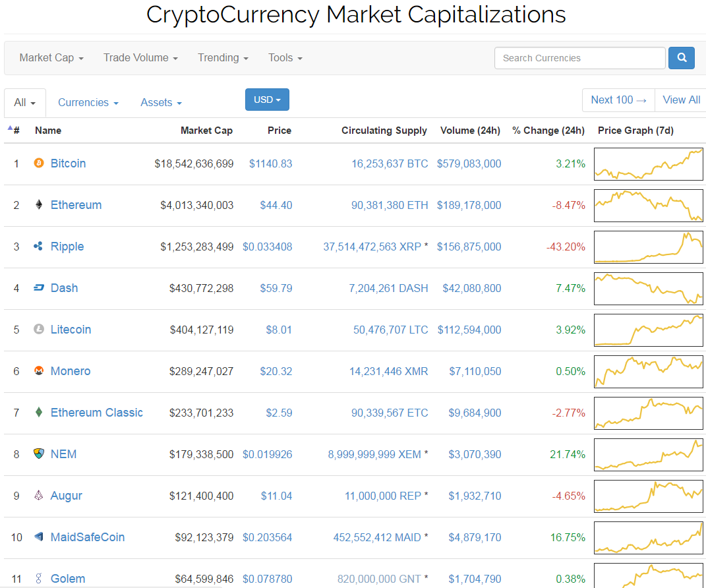Click Bitcoin volume $579,083,000
The width and height of the screenshot is (706, 588).
pyautogui.click(x=469, y=164)
